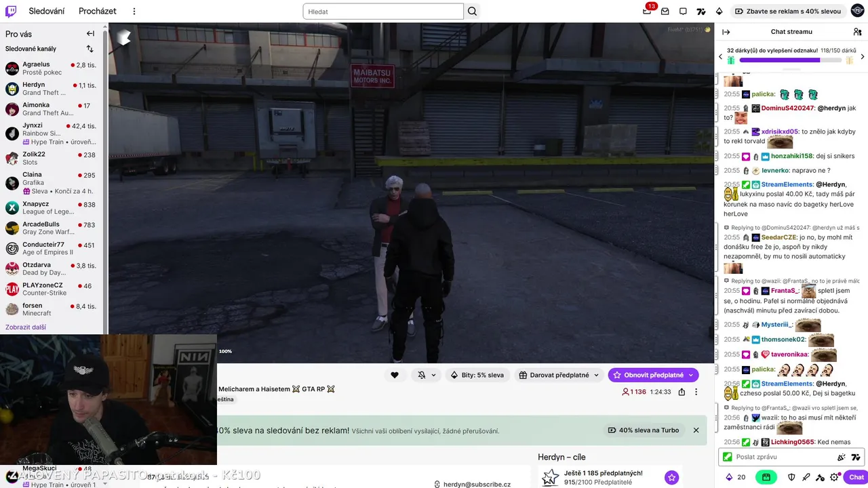Screen dimensions: 868x488
Task: Go to next gift badge goal arrow
Action: click(x=863, y=57)
